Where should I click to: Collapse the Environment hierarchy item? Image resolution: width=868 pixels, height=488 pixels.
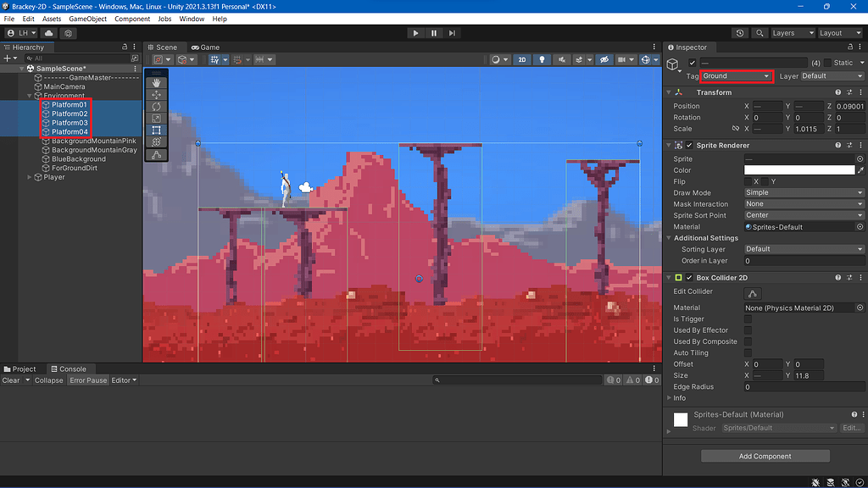[x=30, y=96]
